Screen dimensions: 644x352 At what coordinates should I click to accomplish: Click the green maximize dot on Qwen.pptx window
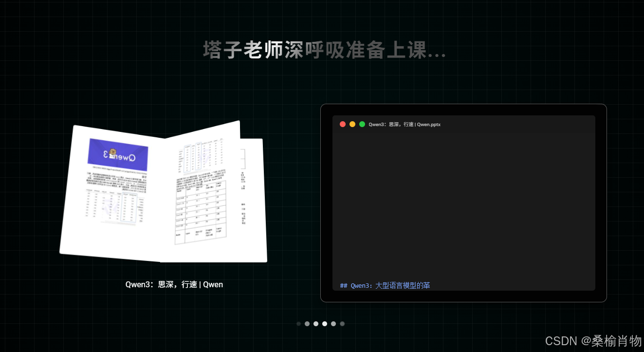coord(362,124)
